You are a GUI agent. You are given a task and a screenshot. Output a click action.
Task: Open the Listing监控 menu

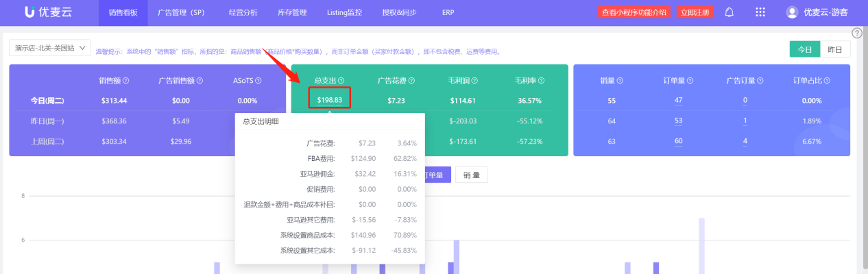click(x=344, y=12)
